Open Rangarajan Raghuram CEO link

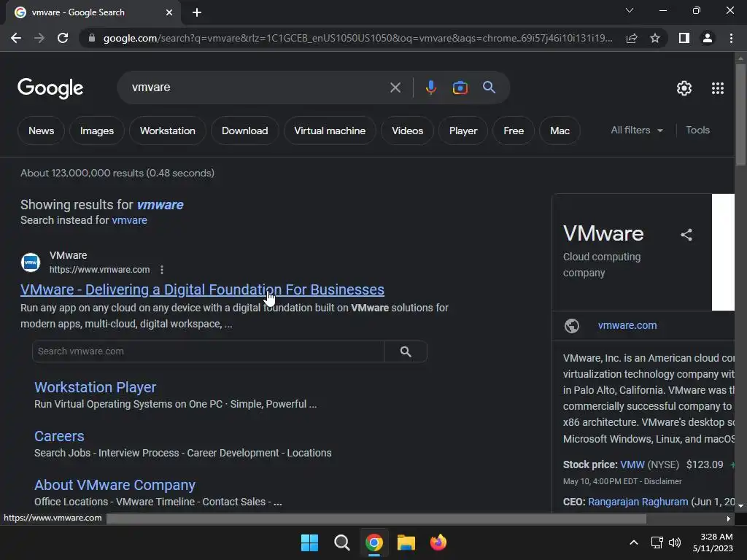point(638,502)
